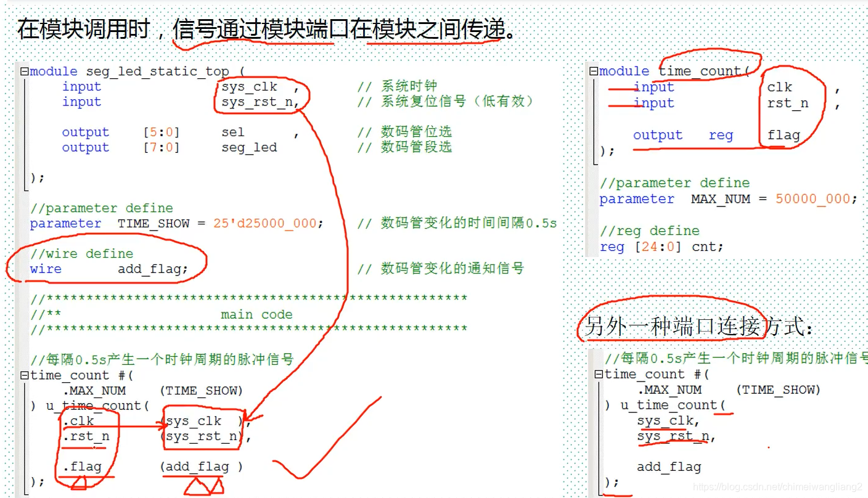Click add_flag in the lower right positional connection
The image size is (868, 498).
pyautogui.click(x=669, y=467)
